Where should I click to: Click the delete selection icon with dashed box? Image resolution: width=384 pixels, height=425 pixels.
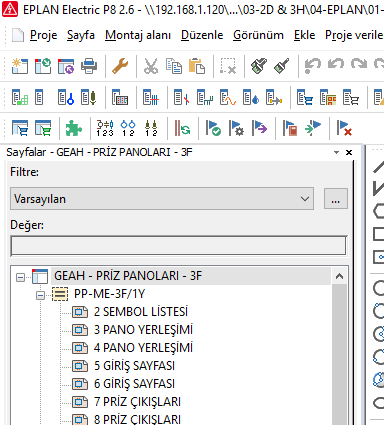(x=228, y=66)
